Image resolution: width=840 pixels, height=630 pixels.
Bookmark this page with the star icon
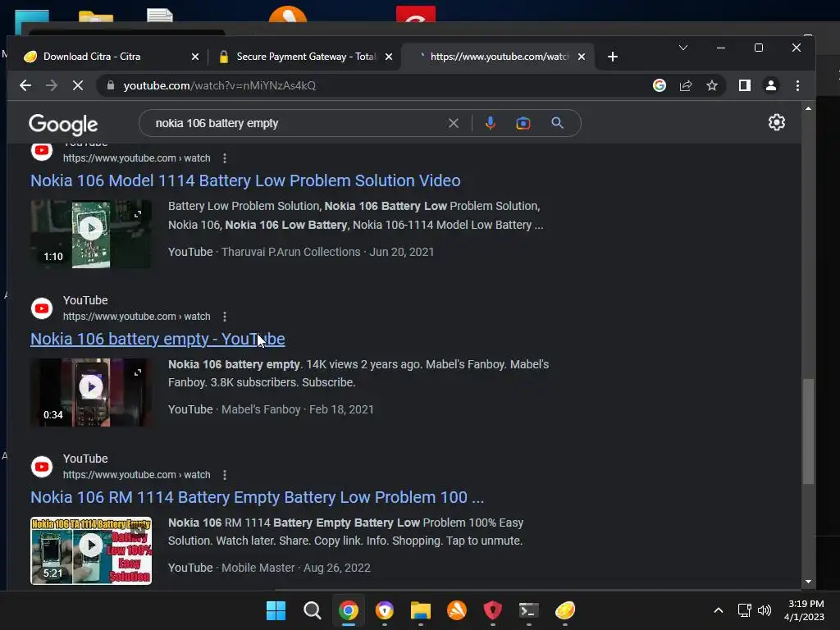(712, 85)
